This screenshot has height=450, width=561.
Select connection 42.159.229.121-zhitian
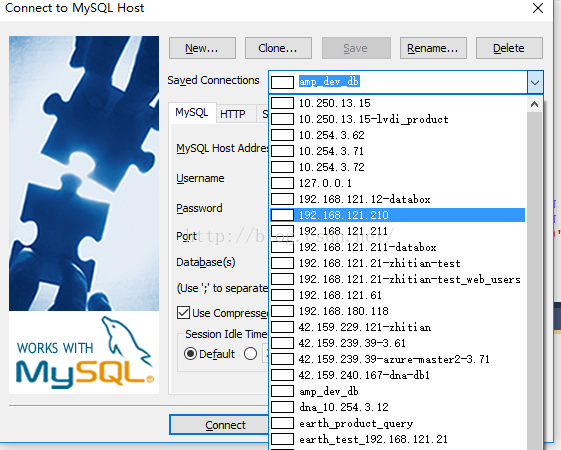[397, 327]
